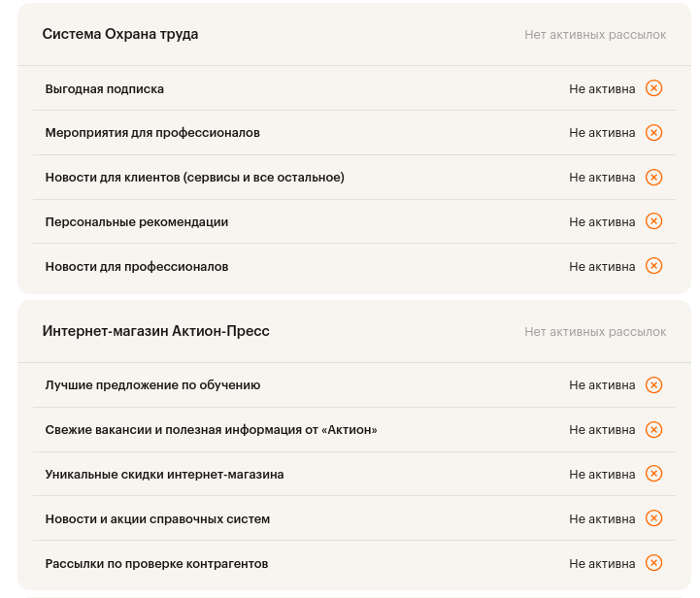
Task: Enable Новости и акции справочных систем subscription
Action: click(654, 518)
